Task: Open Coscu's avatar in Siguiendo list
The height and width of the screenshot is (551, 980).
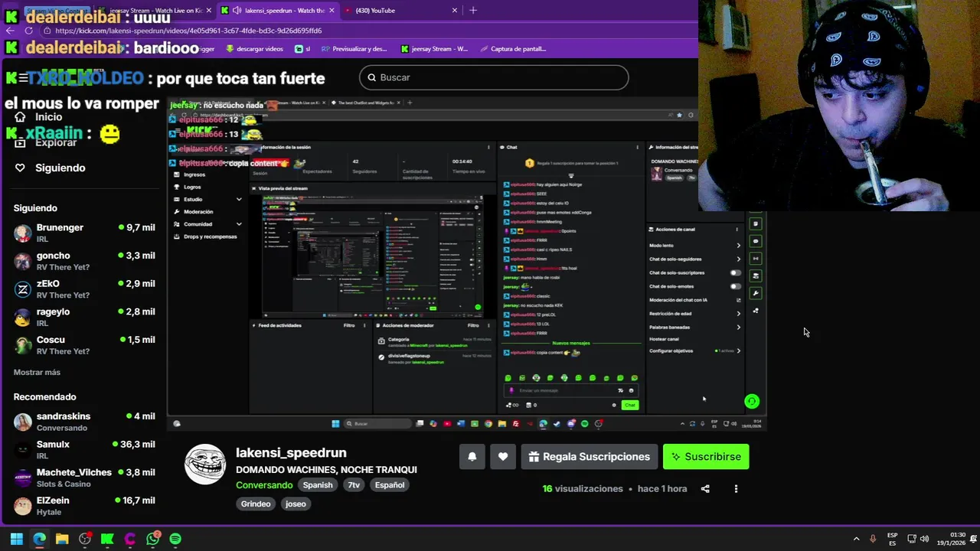Action: (23, 345)
